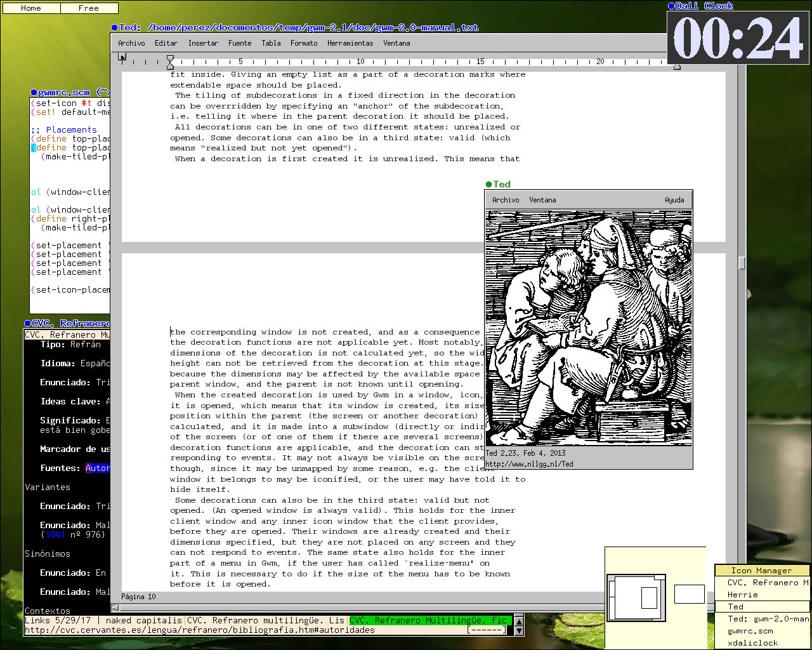
Task: Click the blue dot beside the gwmrc.scm title
Action: 34,93
